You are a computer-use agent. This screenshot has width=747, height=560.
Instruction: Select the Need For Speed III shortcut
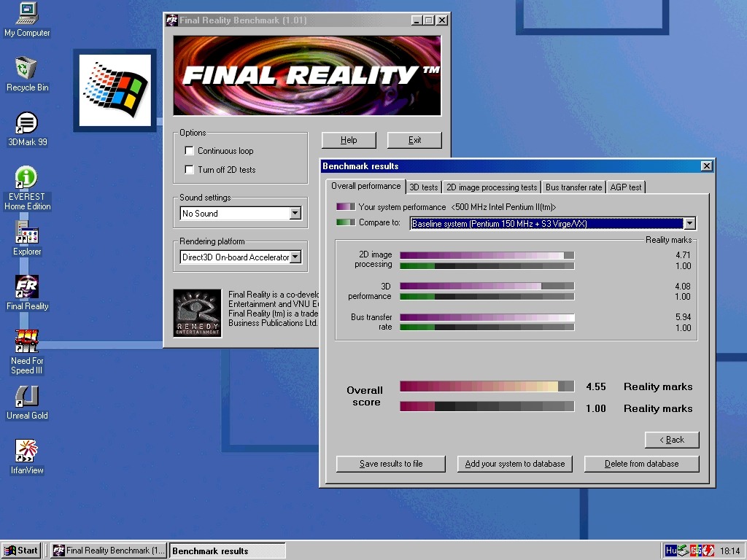pos(27,352)
